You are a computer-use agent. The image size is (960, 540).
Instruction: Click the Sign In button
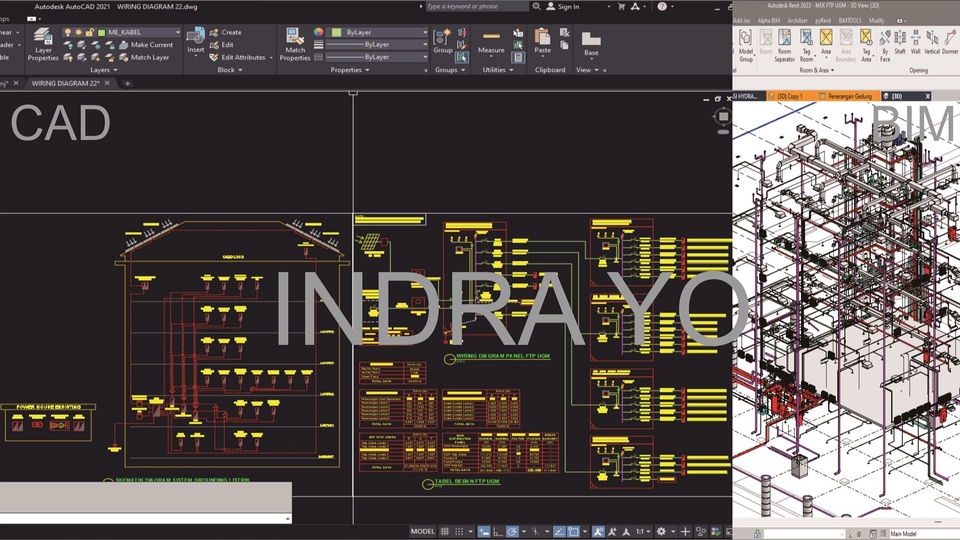tap(568, 6)
